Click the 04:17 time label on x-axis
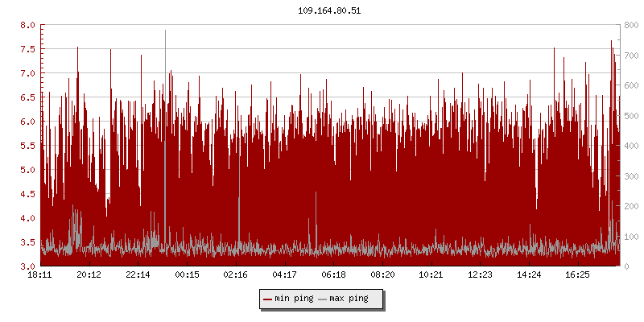644x322 pixels. 284,275
